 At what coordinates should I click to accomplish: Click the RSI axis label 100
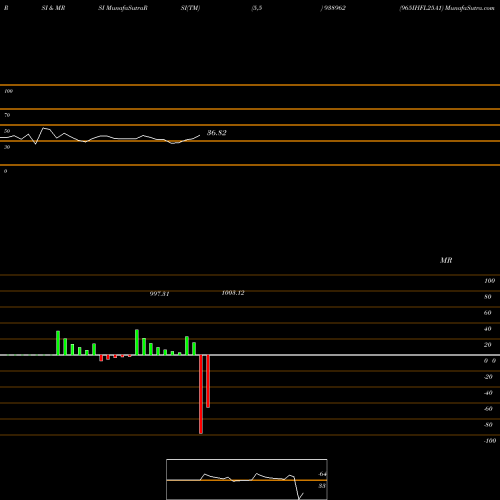coord(8,91)
